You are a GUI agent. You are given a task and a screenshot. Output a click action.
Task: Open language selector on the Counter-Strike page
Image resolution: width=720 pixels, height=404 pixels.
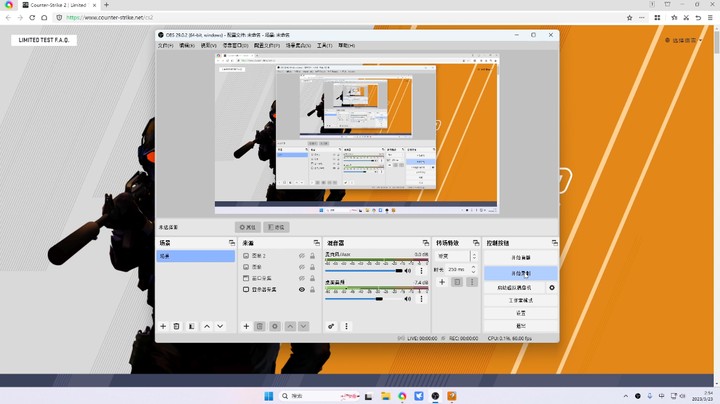683,40
